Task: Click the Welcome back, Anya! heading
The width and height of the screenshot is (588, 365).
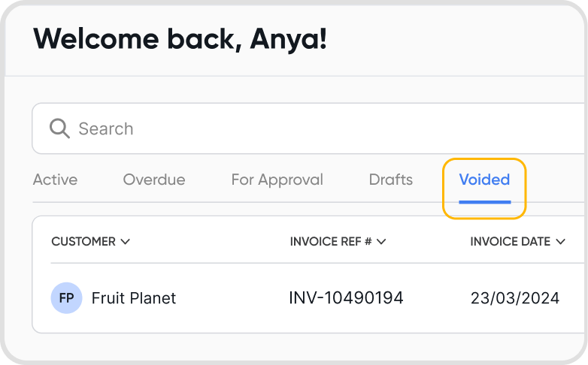Action: click(180, 39)
